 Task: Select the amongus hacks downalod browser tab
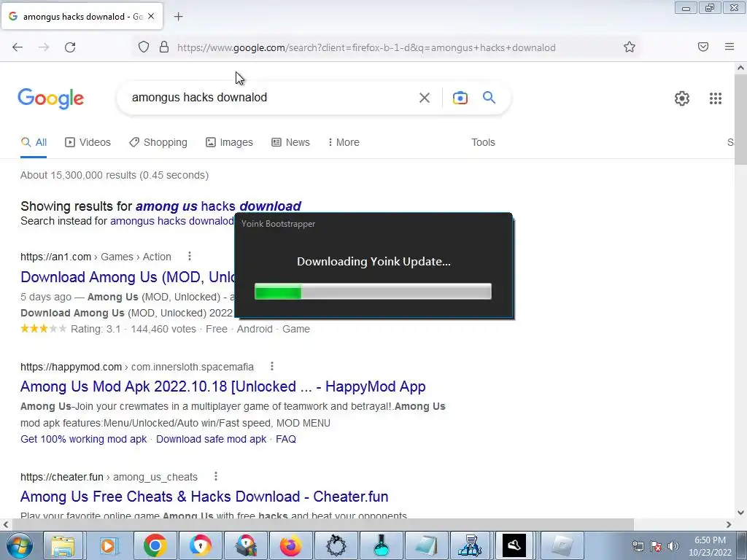coord(82,16)
